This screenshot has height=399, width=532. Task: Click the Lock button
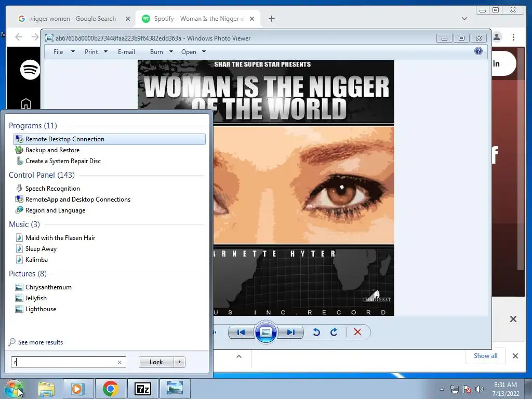pyautogui.click(x=156, y=362)
